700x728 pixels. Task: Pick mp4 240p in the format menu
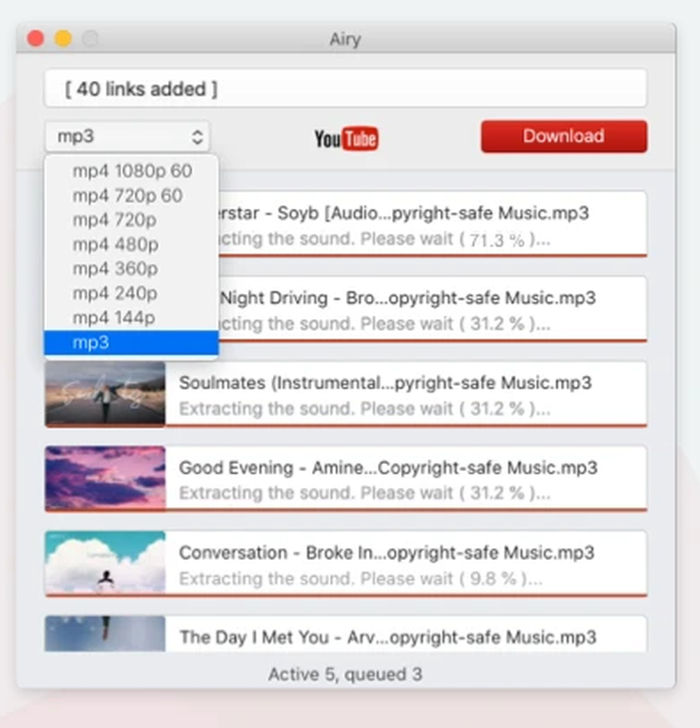(x=132, y=293)
